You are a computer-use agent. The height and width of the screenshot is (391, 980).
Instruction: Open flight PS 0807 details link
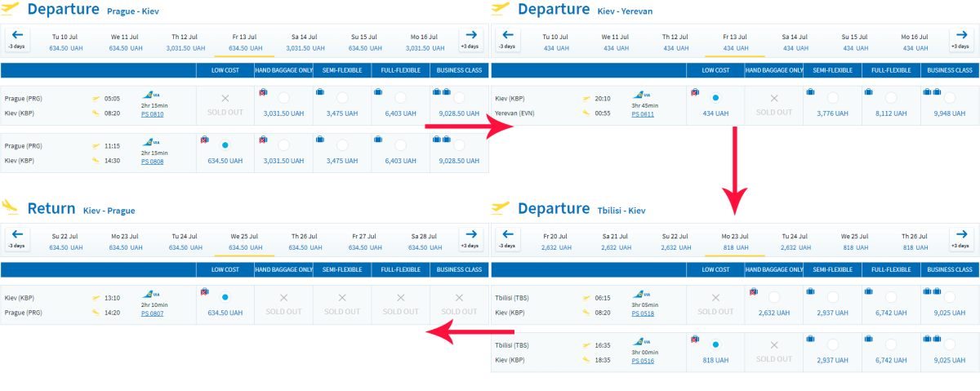153,313
